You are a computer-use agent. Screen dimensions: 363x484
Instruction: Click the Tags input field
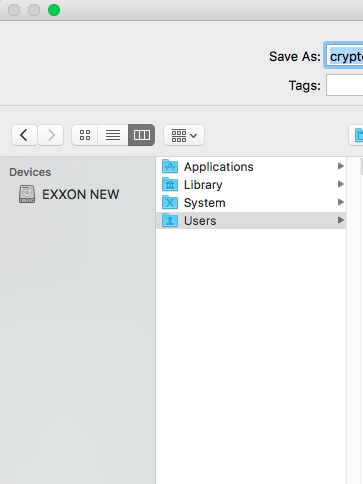tap(345, 85)
